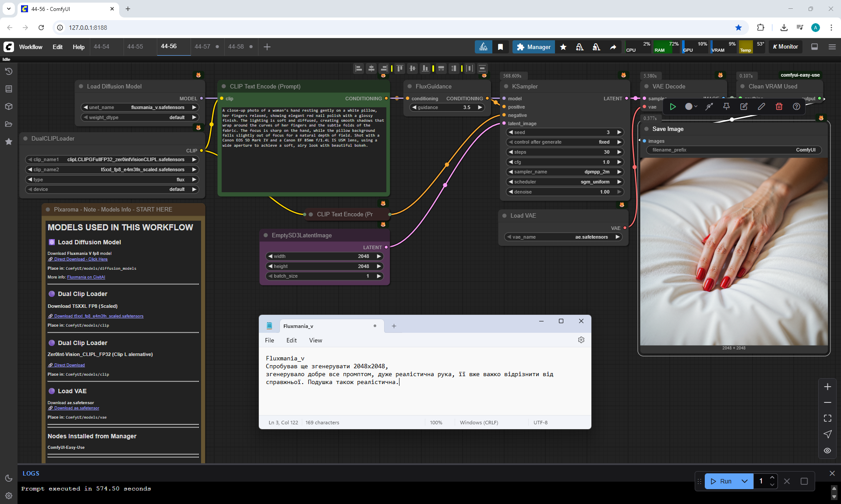Screen dimensions: 841x504
Task: Open the Edit menu in ComfyUI
Action: [x=57, y=47]
